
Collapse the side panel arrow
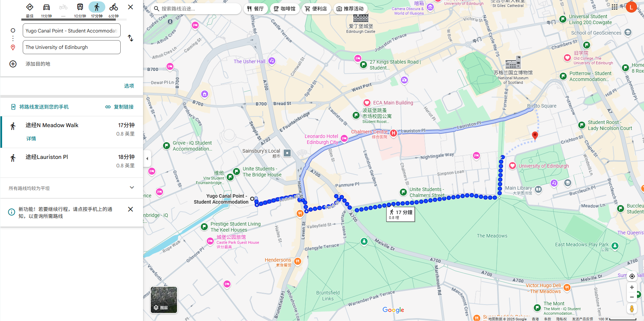click(x=147, y=159)
